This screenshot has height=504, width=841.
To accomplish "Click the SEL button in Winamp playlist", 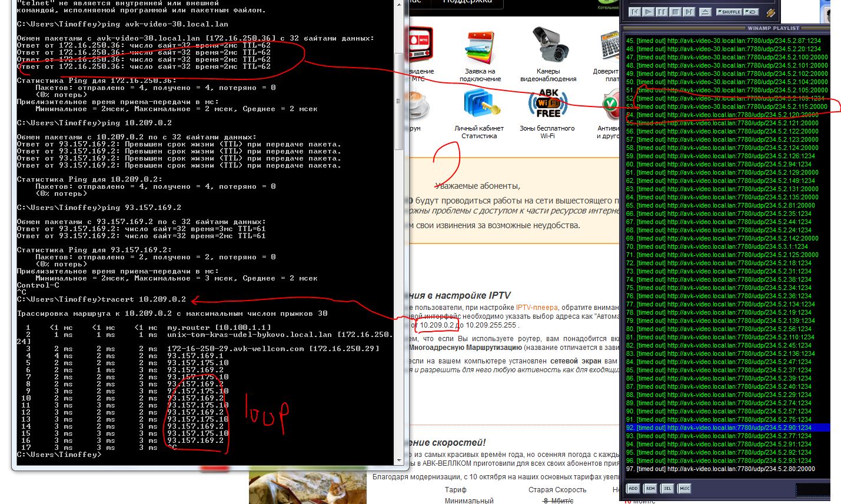I will (667, 488).
